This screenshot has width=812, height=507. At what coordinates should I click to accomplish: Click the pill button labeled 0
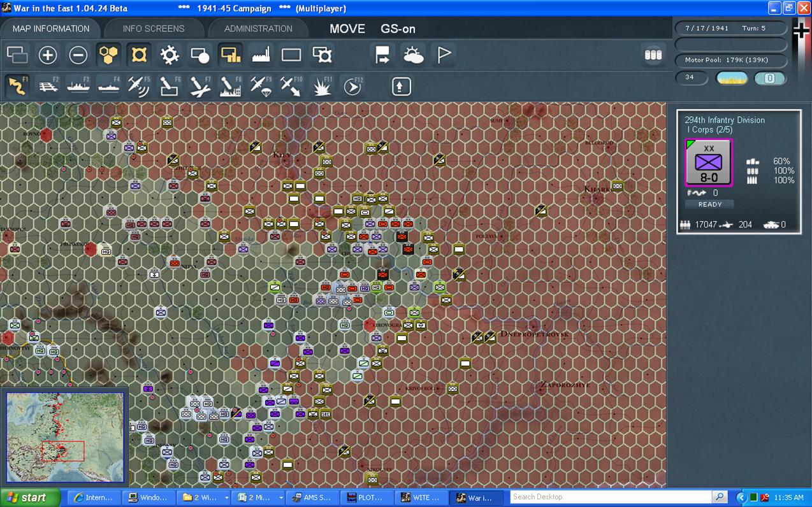tap(770, 78)
